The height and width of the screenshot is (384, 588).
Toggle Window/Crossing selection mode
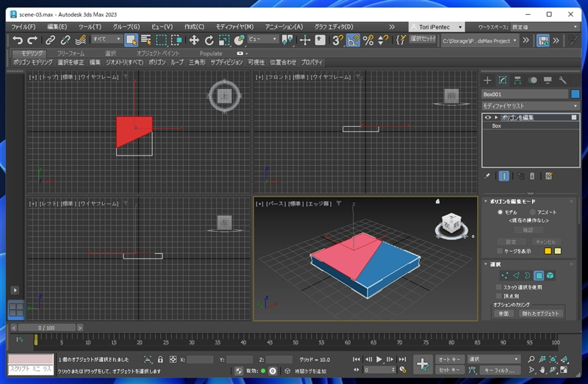[176, 40]
